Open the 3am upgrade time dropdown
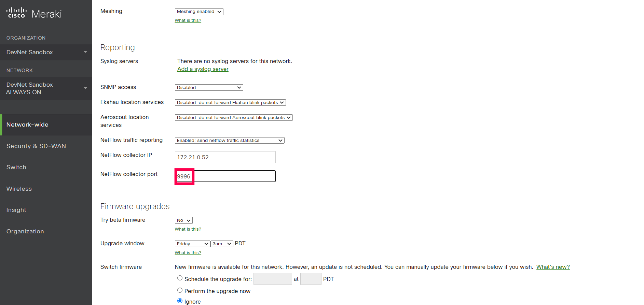The image size is (644, 305). [221, 244]
